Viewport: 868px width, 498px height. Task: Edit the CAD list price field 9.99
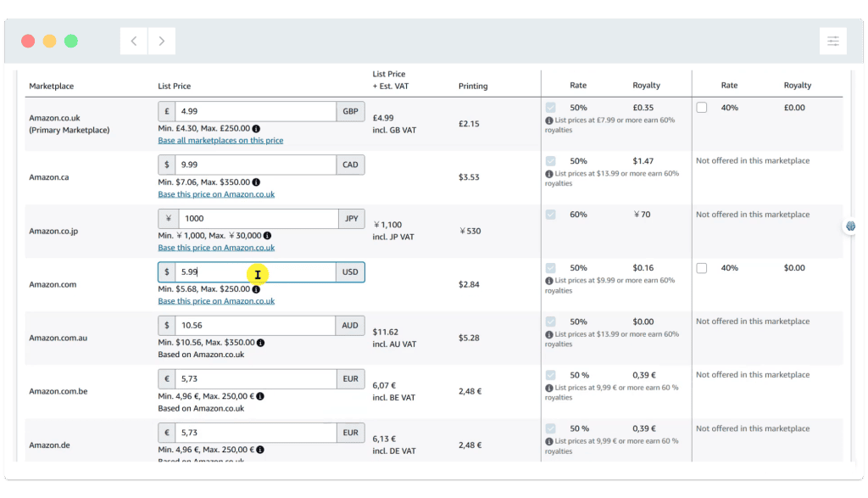[256, 165]
